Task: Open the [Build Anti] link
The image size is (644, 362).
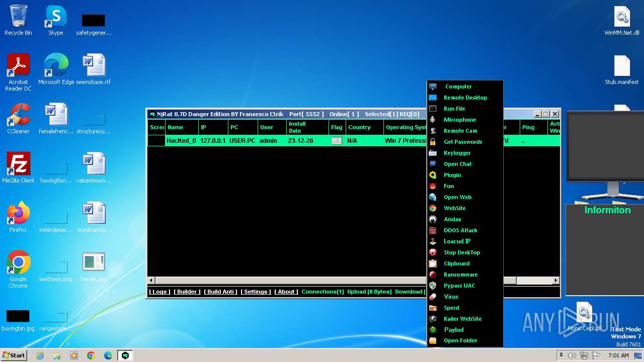Action: (x=220, y=292)
